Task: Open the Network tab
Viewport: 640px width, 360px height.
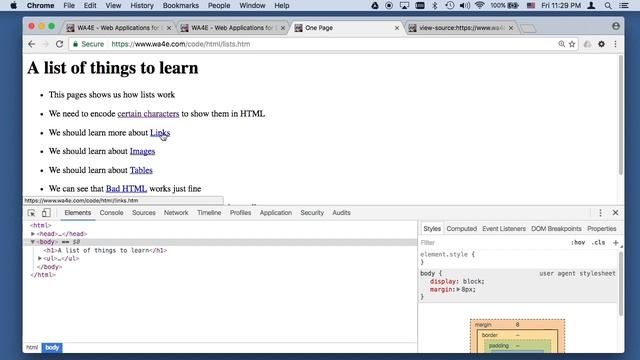Action: (x=176, y=213)
